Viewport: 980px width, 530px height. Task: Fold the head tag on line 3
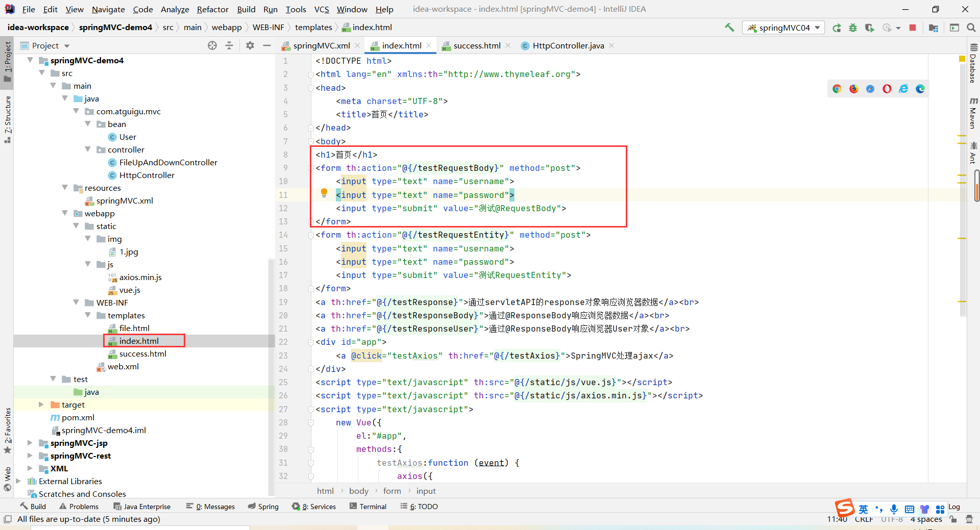point(311,88)
